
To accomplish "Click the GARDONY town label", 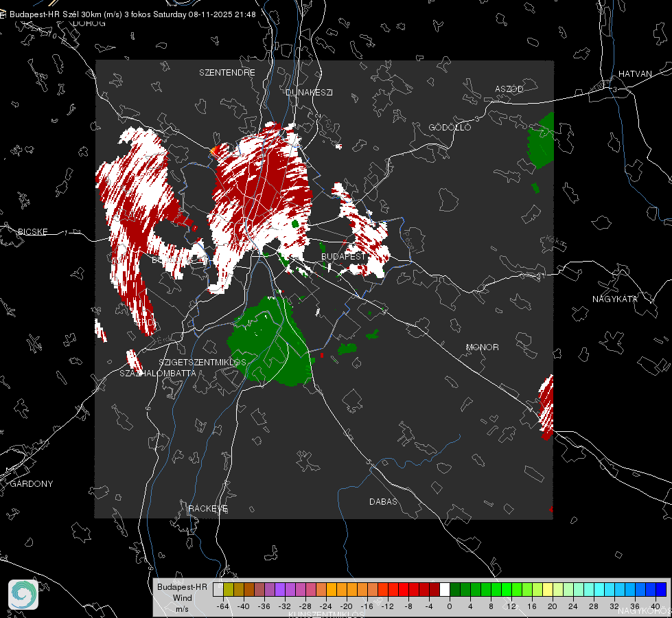I will click(x=32, y=484).
